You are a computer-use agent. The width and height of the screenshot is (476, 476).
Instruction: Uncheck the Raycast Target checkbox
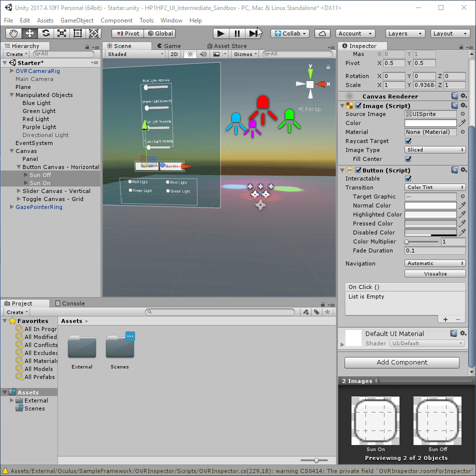point(408,141)
